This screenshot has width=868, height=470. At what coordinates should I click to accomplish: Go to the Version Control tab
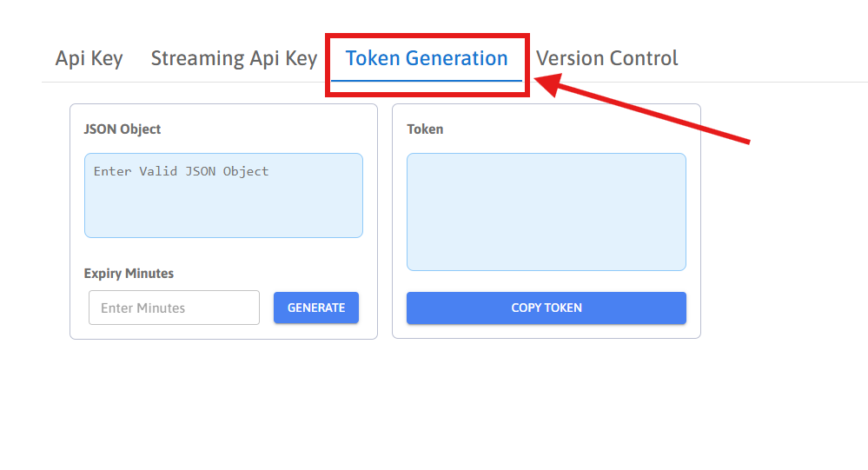click(606, 59)
